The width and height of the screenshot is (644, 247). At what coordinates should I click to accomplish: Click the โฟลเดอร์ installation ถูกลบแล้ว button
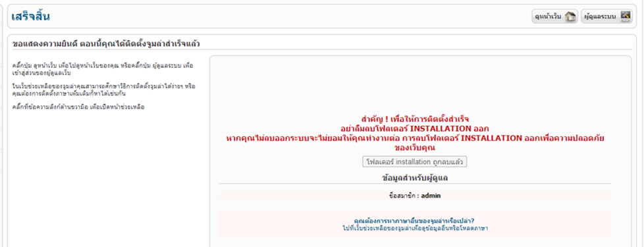click(x=415, y=161)
